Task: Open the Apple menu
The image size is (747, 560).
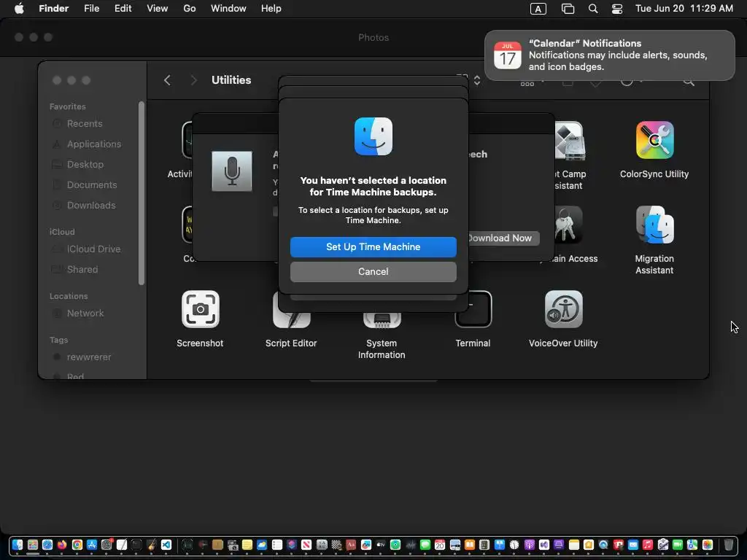Action: pyautogui.click(x=19, y=9)
